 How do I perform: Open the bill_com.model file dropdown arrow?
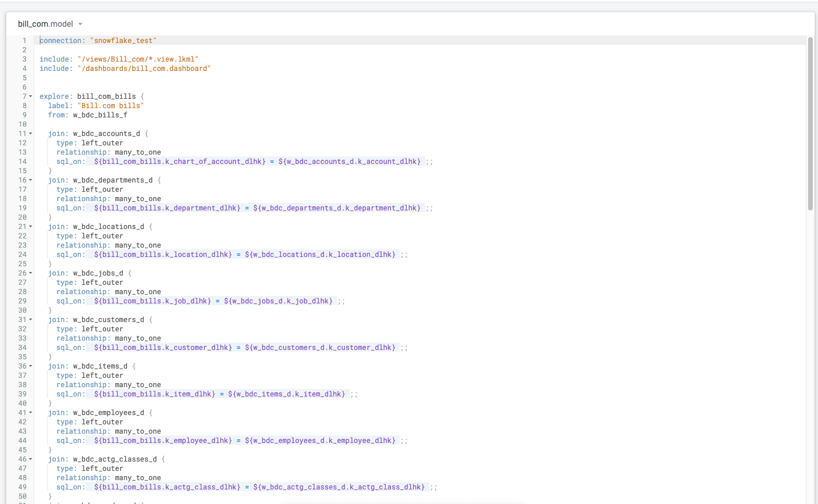tap(80, 24)
